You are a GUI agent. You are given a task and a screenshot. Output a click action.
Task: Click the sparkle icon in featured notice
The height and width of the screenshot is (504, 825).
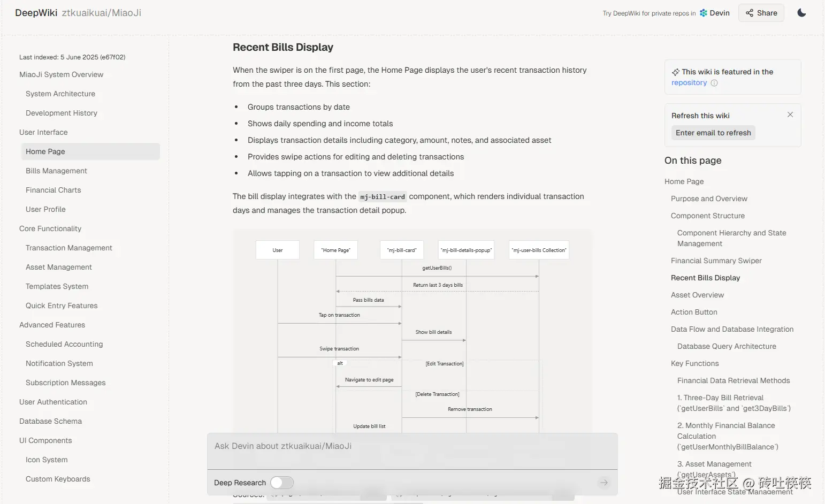[676, 72]
